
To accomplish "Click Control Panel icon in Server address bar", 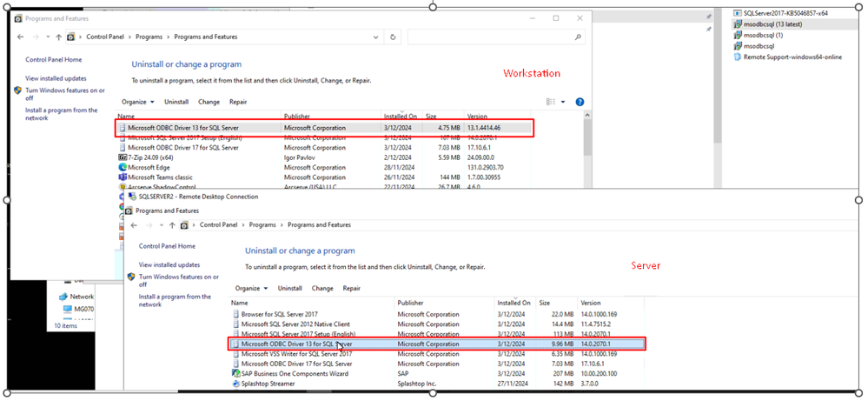I will click(184, 225).
